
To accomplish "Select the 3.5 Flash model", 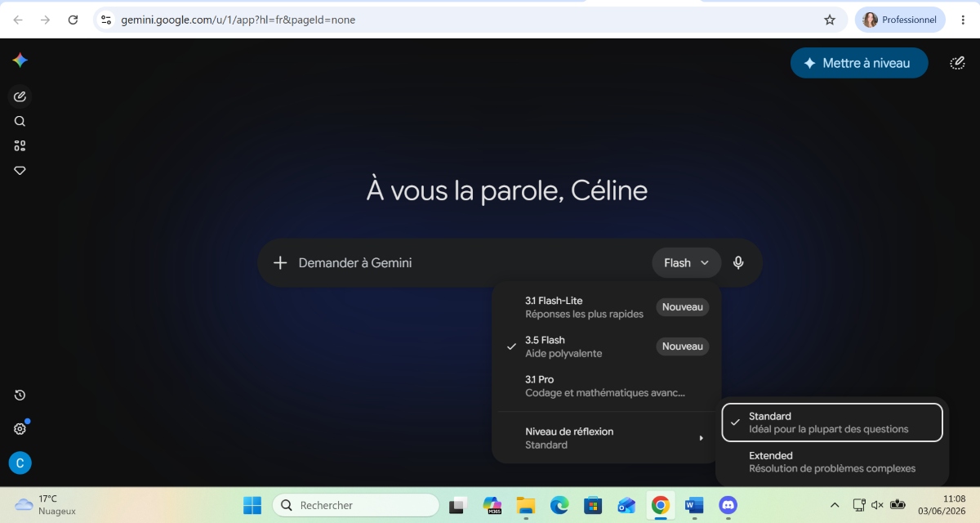I will [607, 346].
